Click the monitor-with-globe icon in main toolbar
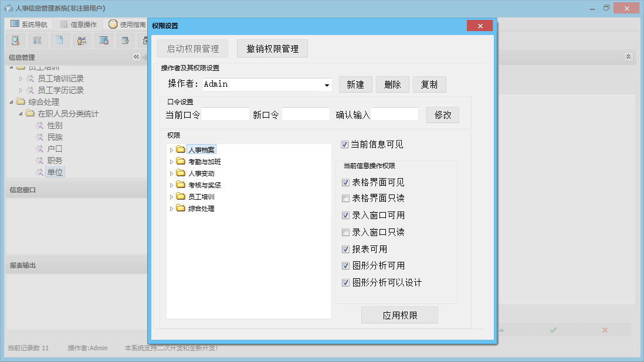644x362 pixels. [103, 40]
